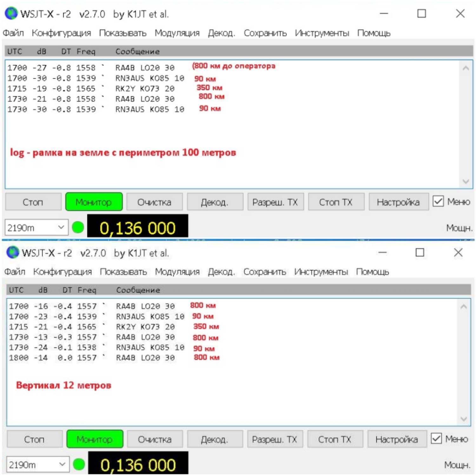Open Инструменты menu in lower window
The image size is (476, 476).
321,272
